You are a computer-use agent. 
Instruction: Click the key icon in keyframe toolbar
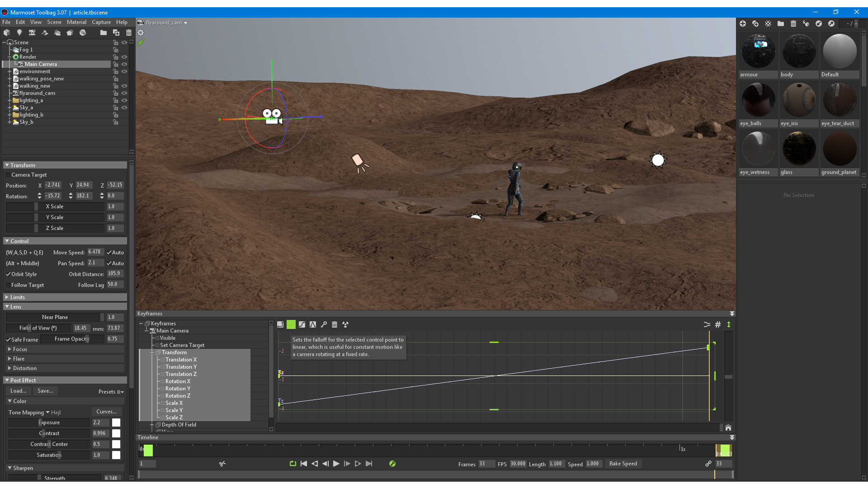point(324,324)
